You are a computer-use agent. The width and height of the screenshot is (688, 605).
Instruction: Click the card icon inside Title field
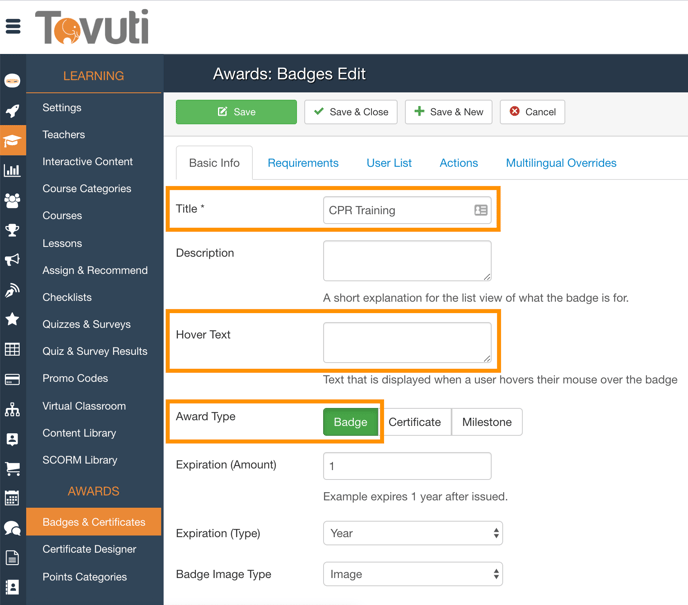tap(480, 210)
